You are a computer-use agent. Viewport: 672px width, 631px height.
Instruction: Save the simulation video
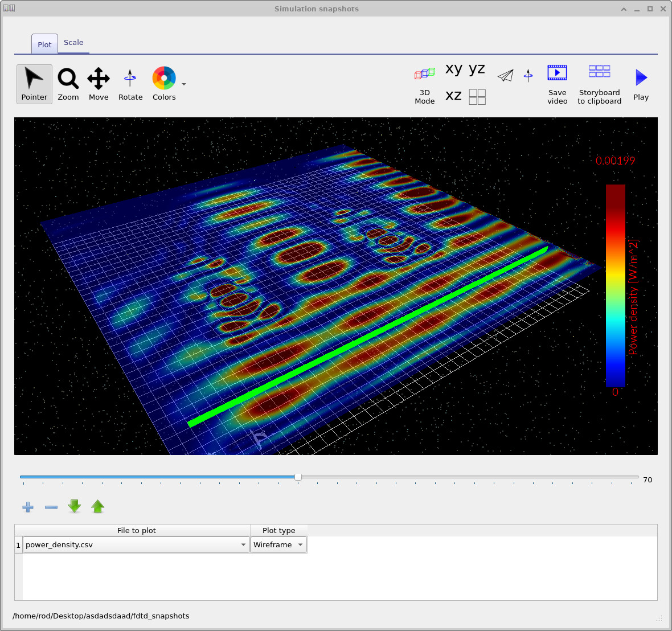click(x=557, y=84)
